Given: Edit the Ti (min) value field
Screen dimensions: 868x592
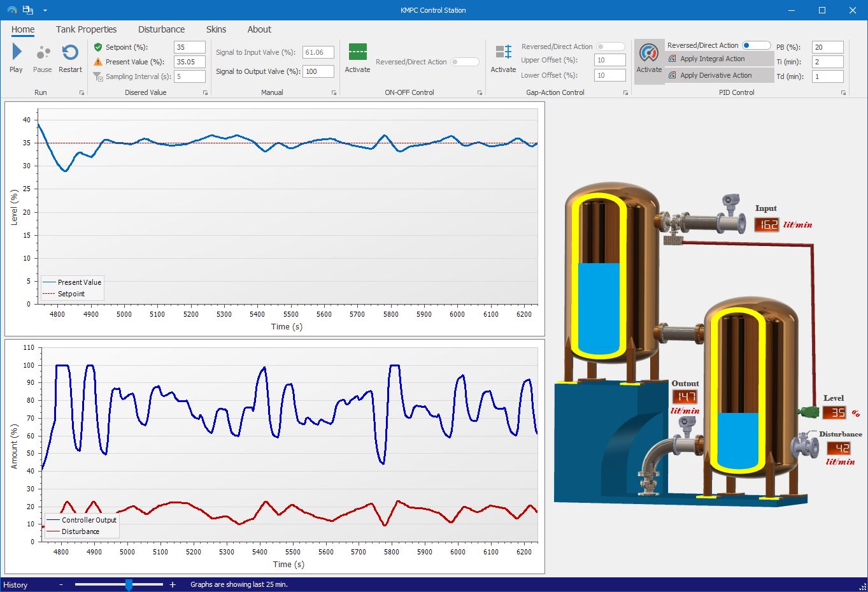Looking at the screenshot, I should coord(828,62).
